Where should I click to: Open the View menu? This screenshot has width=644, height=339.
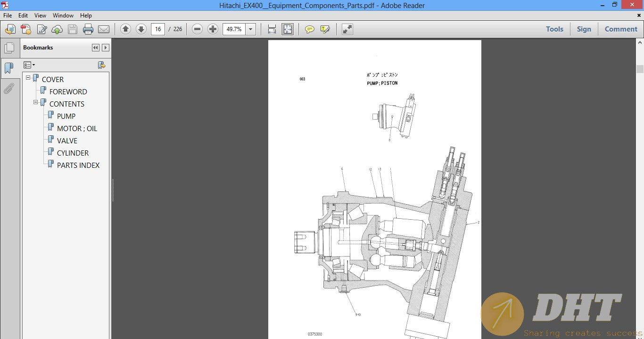coord(40,16)
